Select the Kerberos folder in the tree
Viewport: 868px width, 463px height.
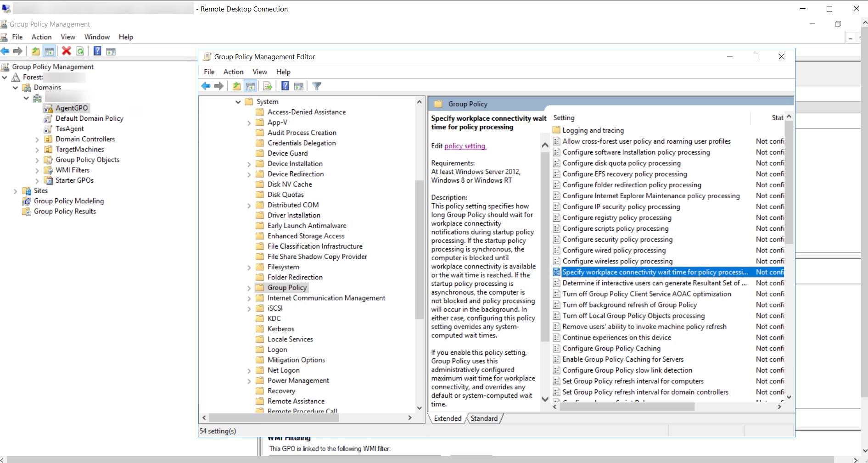click(x=280, y=329)
